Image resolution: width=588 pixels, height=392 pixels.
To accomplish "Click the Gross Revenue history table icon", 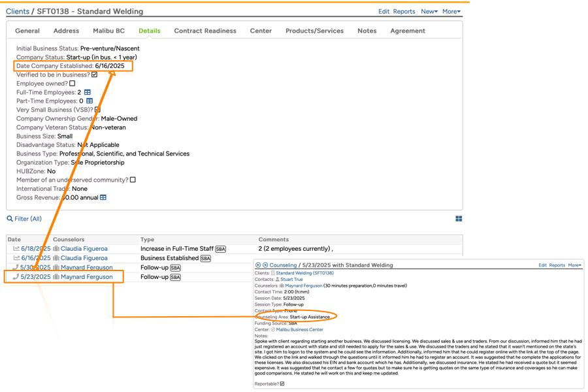I will point(103,197).
